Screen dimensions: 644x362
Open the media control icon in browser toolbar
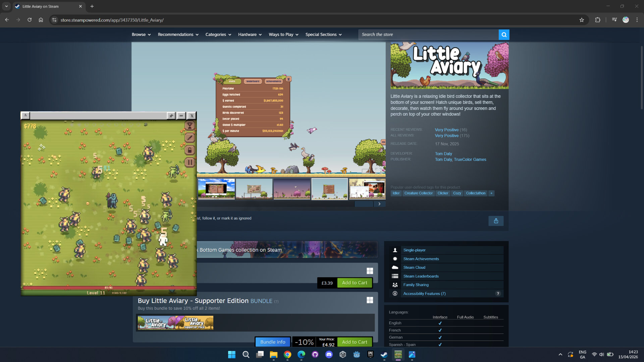614,20
